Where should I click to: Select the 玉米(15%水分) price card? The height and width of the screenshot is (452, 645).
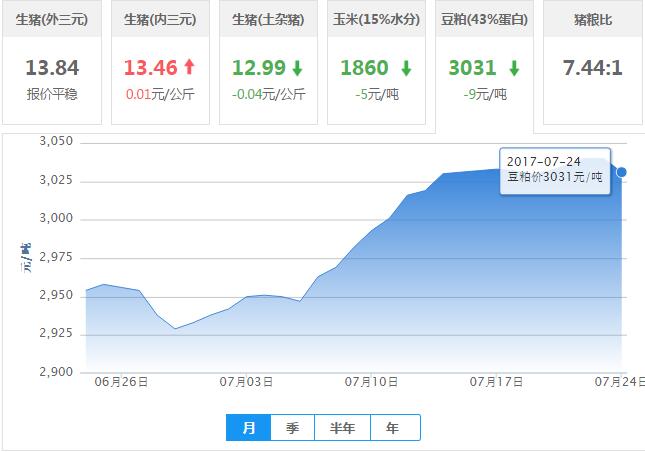pos(376,62)
